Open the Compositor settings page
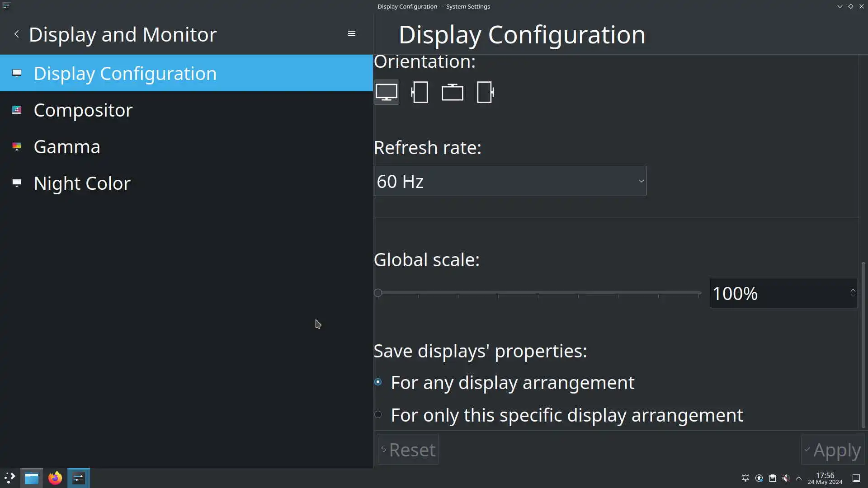This screenshot has width=868, height=488. click(x=83, y=110)
